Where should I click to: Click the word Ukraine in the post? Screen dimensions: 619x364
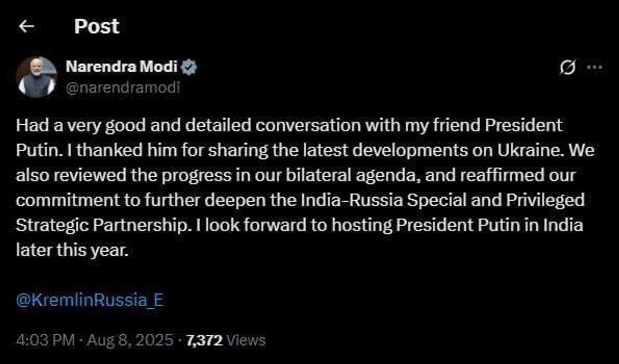point(530,150)
